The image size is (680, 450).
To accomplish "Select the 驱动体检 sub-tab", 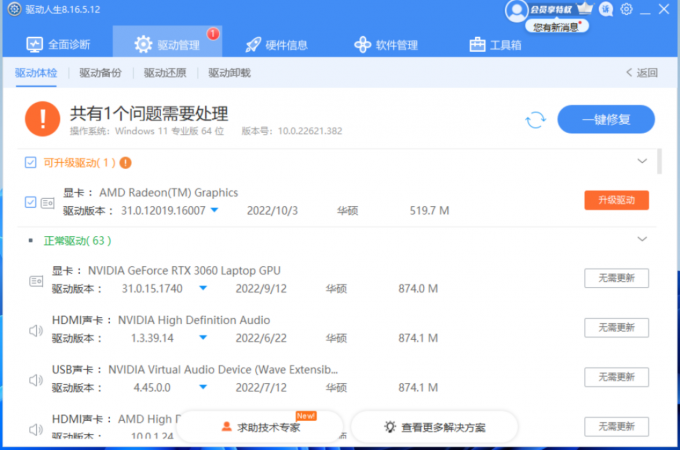I will click(x=36, y=73).
